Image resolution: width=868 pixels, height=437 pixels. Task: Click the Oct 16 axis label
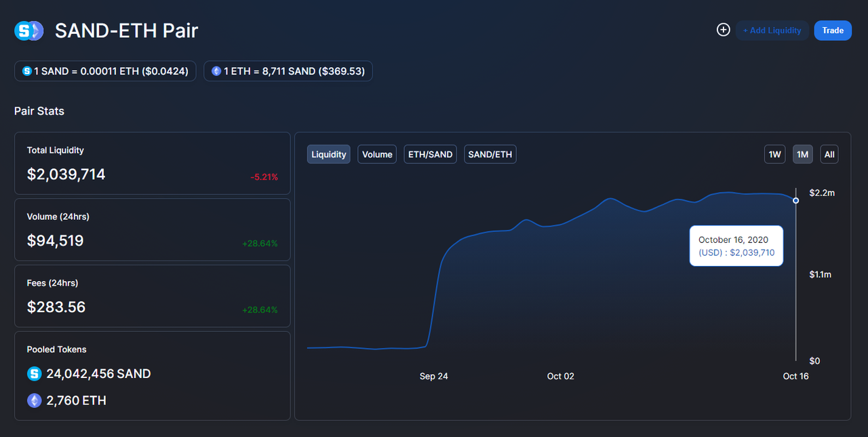click(x=796, y=376)
